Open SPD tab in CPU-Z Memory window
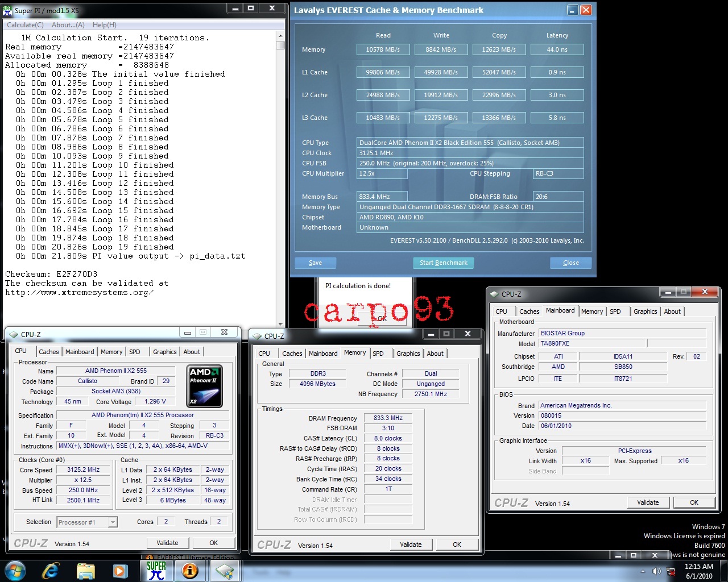The width and height of the screenshot is (728, 582). pyautogui.click(x=378, y=354)
